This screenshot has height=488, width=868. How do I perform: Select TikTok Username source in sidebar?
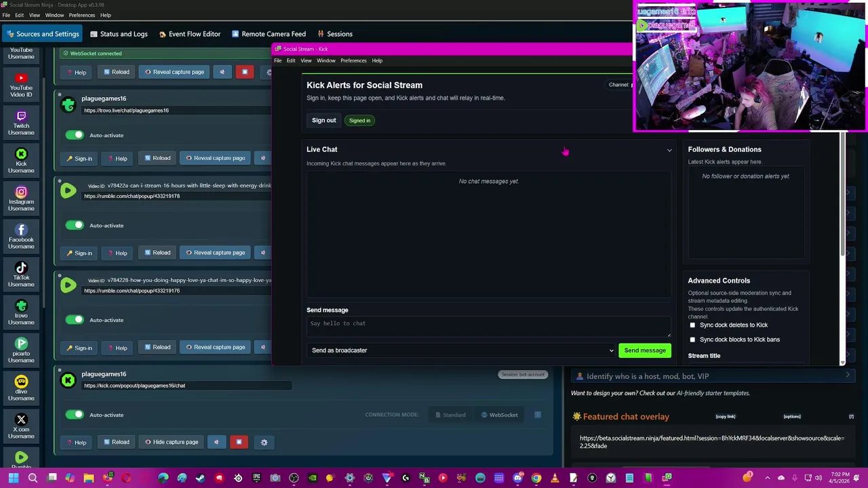[x=21, y=275]
